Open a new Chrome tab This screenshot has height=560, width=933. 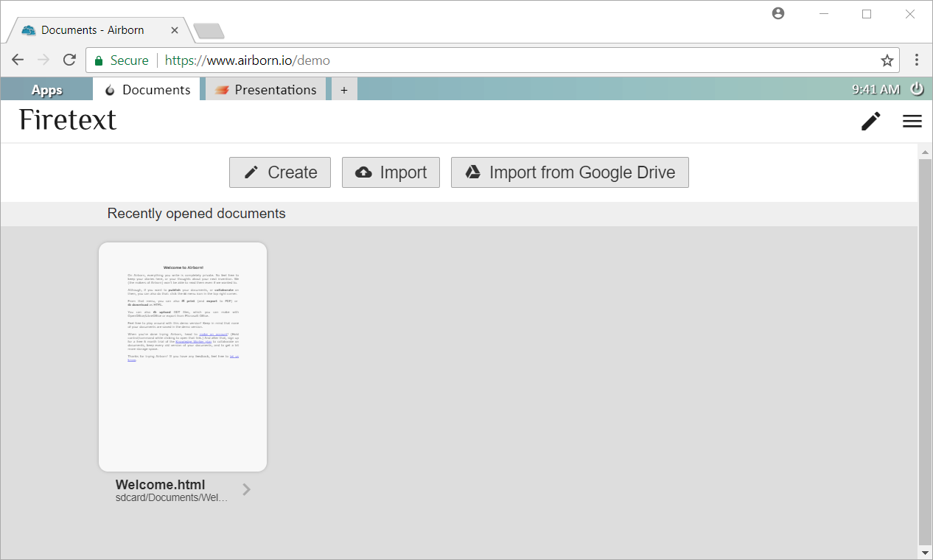[209, 31]
